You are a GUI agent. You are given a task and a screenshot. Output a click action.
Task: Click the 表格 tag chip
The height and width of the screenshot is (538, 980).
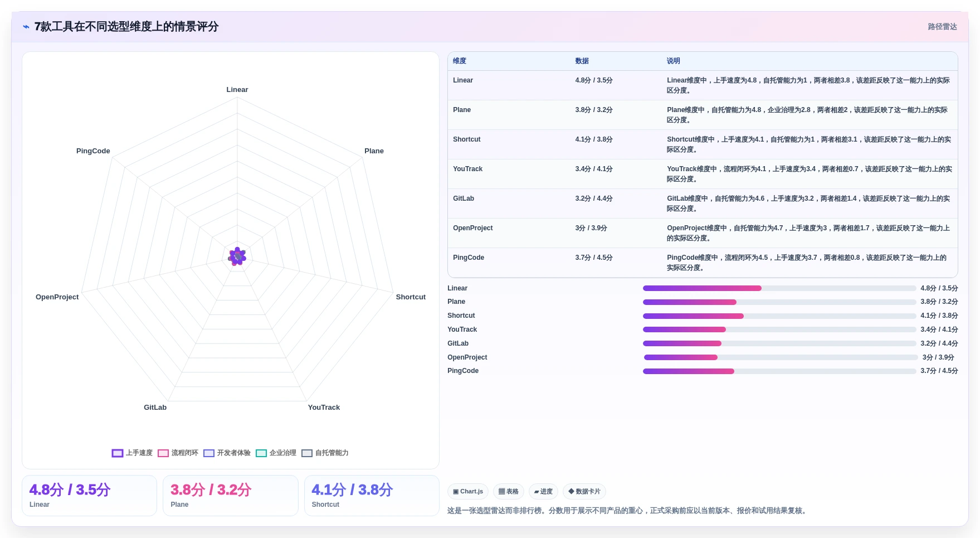pyautogui.click(x=508, y=491)
